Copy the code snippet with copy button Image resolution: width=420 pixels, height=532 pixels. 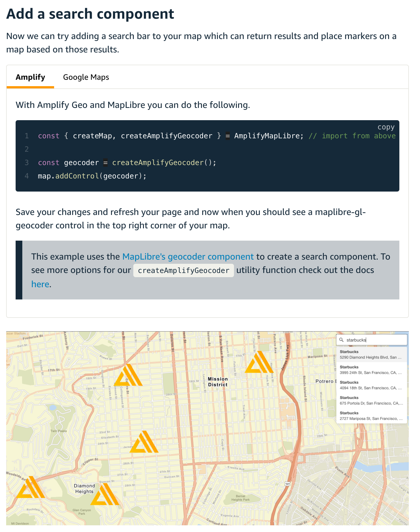pyautogui.click(x=386, y=127)
